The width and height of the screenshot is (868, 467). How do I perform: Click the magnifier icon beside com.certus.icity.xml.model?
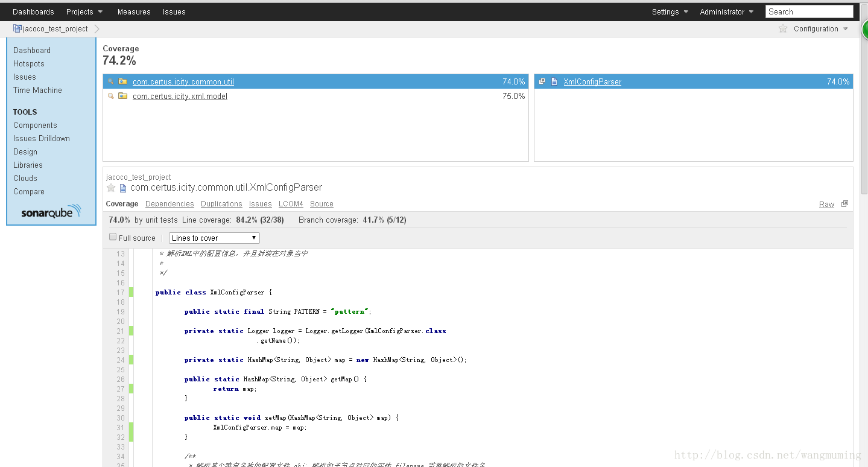point(110,96)
